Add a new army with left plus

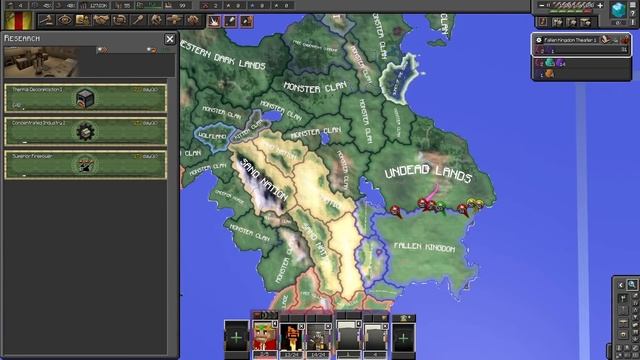[x=236, y=337]
